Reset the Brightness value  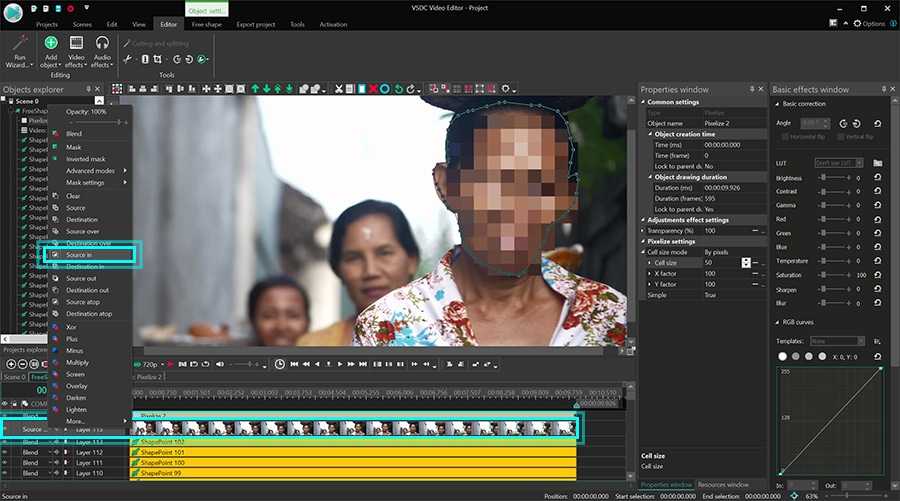tap(877, 177)
